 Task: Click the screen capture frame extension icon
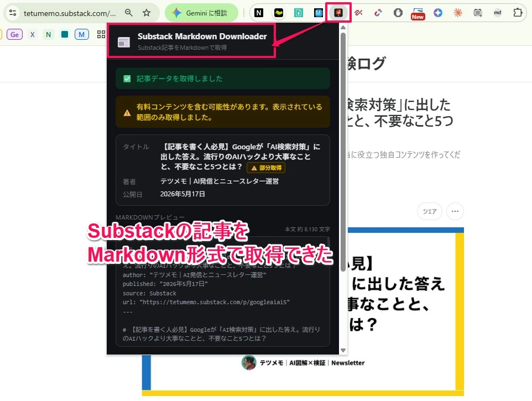(478, 13)
